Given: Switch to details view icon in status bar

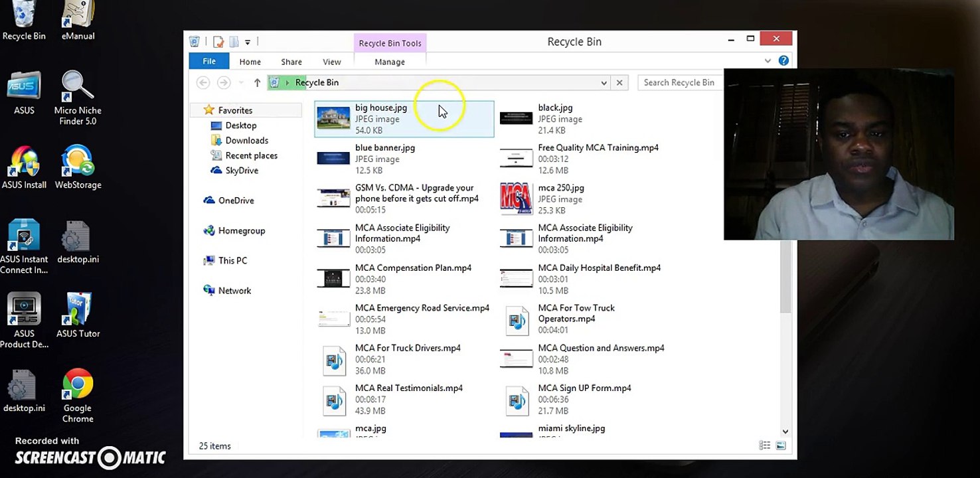Looking at the screenshot, I should (765, 445).
